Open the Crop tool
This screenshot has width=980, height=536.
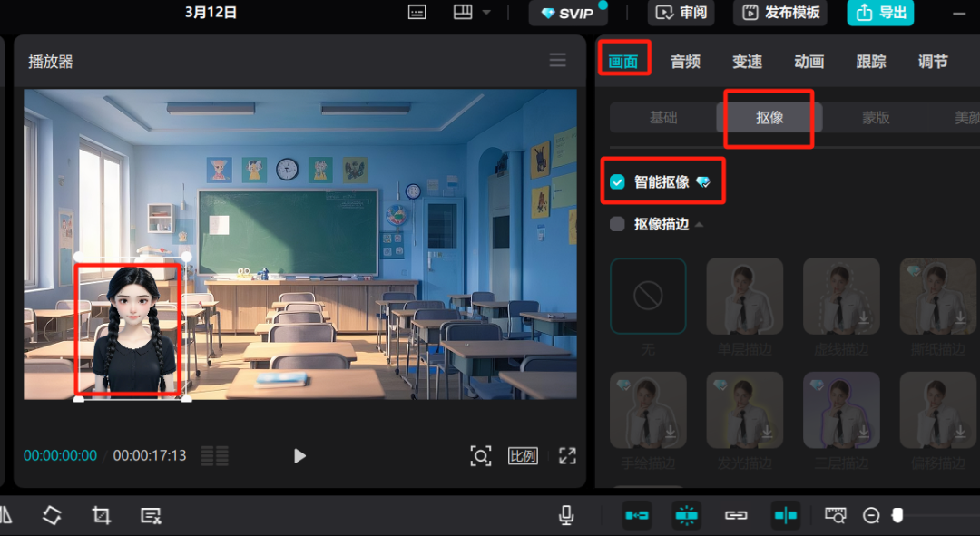coord(100,515)
